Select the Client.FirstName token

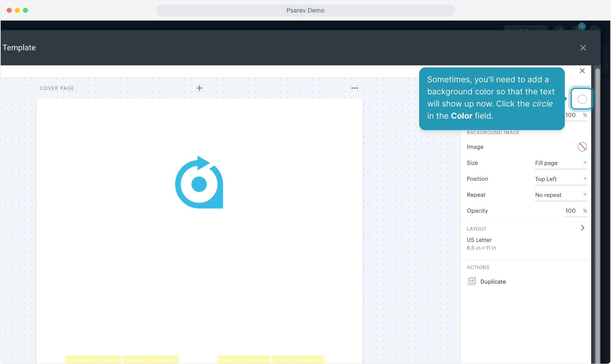244,360
